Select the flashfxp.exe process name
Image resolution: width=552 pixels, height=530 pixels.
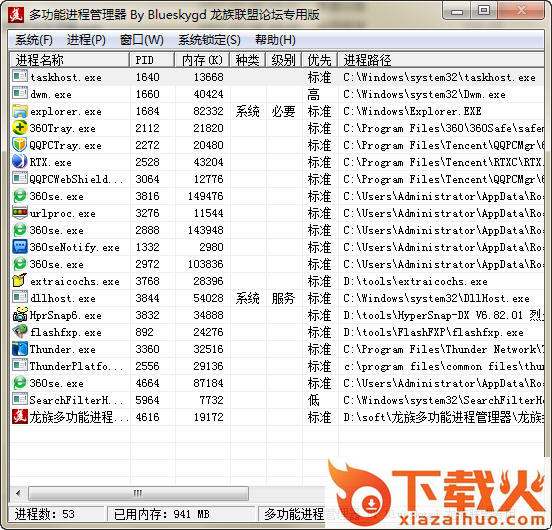click(66, 333)
